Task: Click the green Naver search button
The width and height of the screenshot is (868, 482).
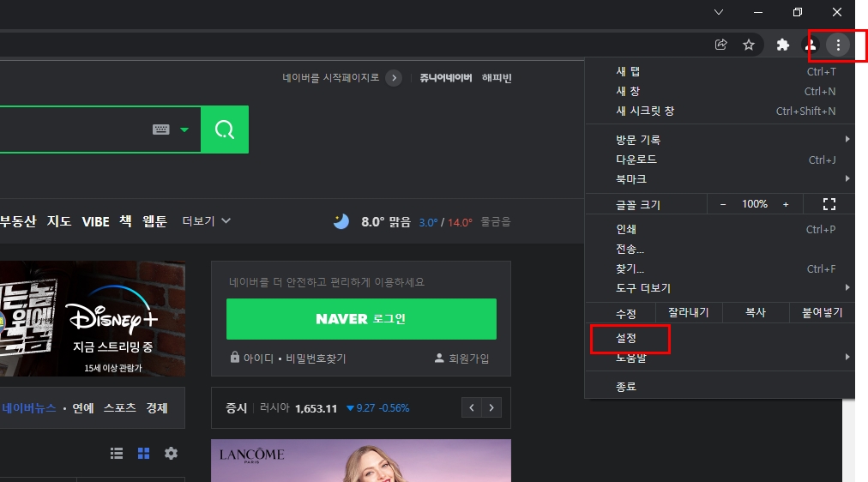Action: coord(225,130)
